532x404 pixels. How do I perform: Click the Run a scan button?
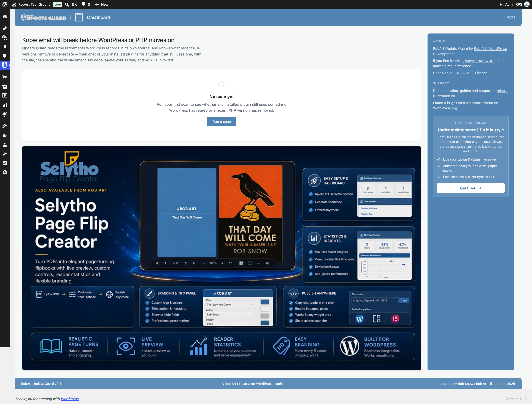(x=222, y=122)
